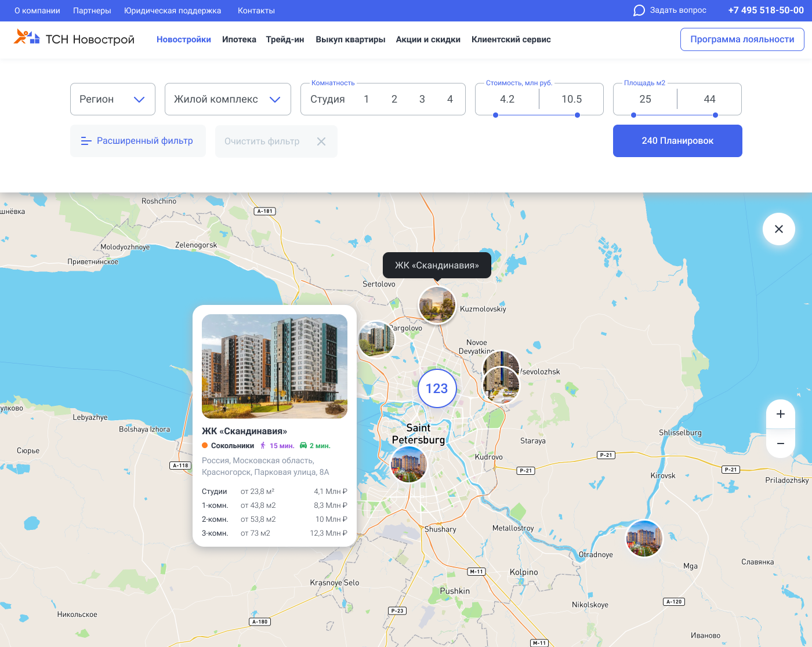This screenshot has height=647, width=812.
Task: Expand the Жилой комплекс dropdown
Action: tap(228, 99)
